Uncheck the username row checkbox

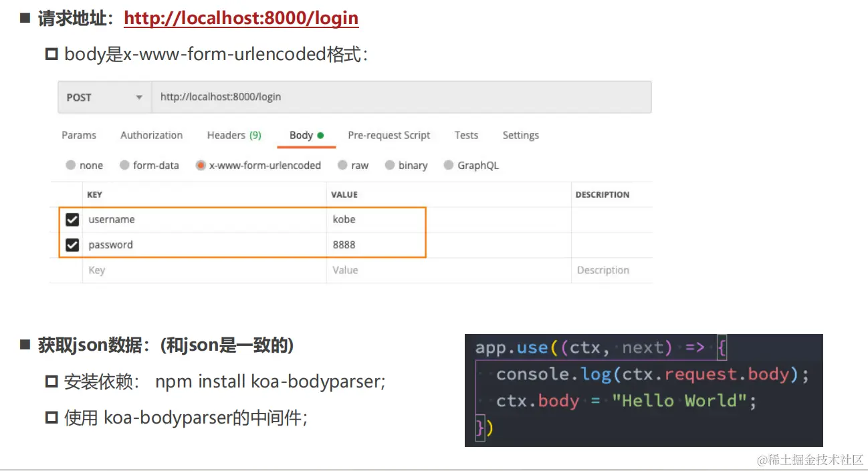[72, 219]
